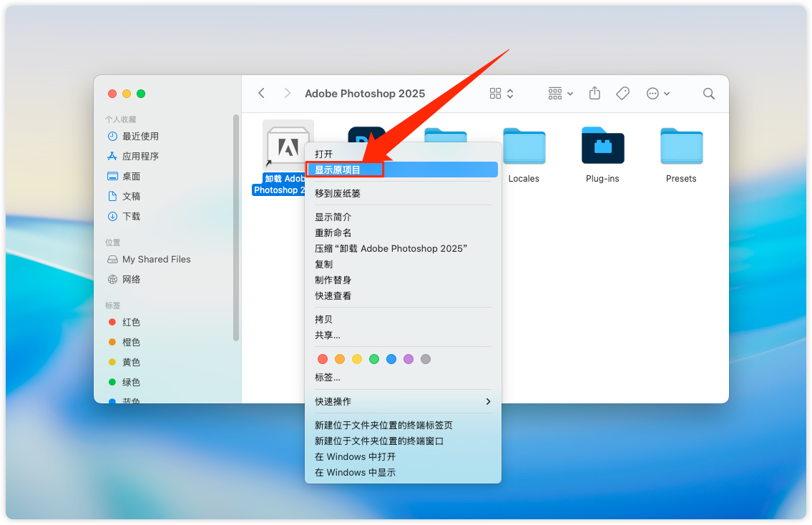Open the group-by options dropdown
This screenshot has height=525, width=812.
[x=561, y=93]
